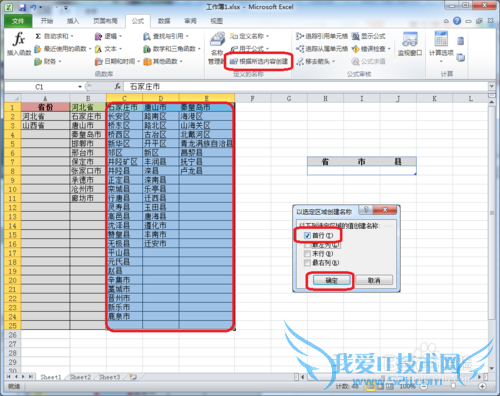Select column F header
This screenshot has height=396, width=500.
pos(252,98)
